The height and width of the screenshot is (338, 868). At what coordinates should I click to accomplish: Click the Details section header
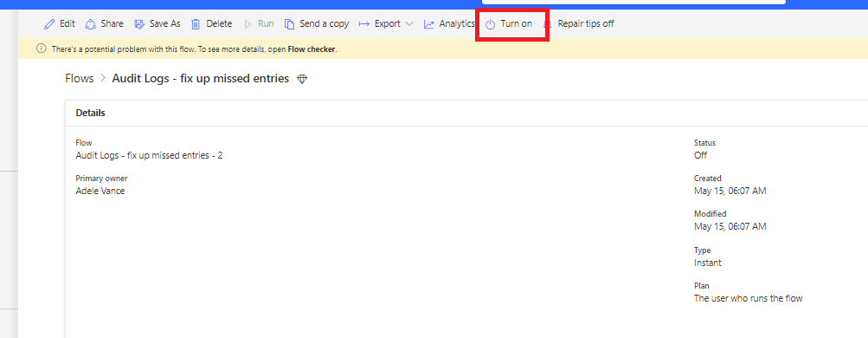pyautogui.click(x=90, y=113)
